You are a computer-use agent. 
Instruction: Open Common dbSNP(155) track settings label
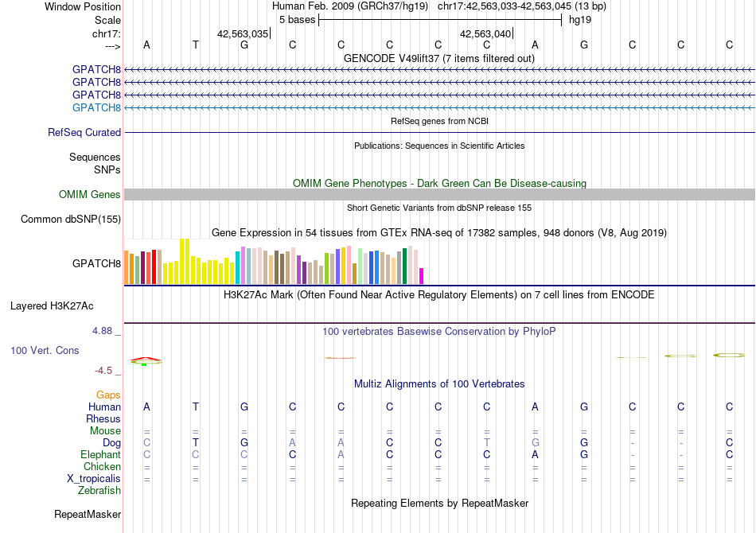(x=71, y=220)
